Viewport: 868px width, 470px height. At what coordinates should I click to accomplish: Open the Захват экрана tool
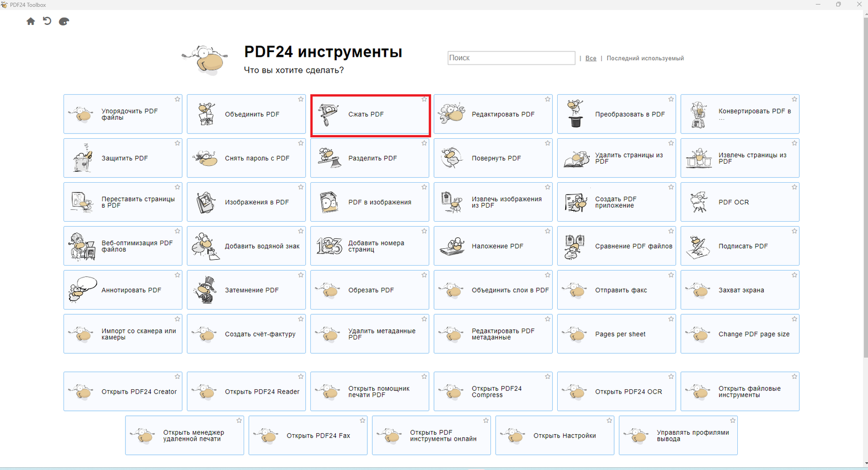[740, 290]
